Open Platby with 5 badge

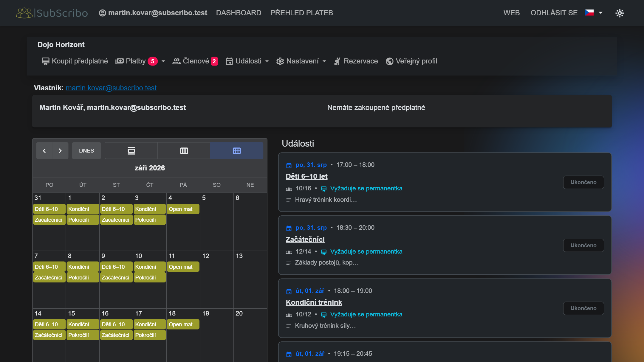click(x=136, y=61)
